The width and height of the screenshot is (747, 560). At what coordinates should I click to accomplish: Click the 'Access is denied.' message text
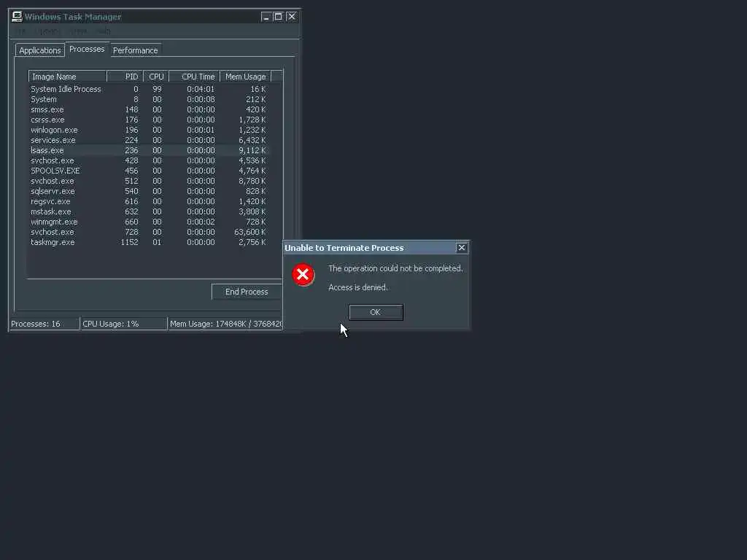click(357, 287)
